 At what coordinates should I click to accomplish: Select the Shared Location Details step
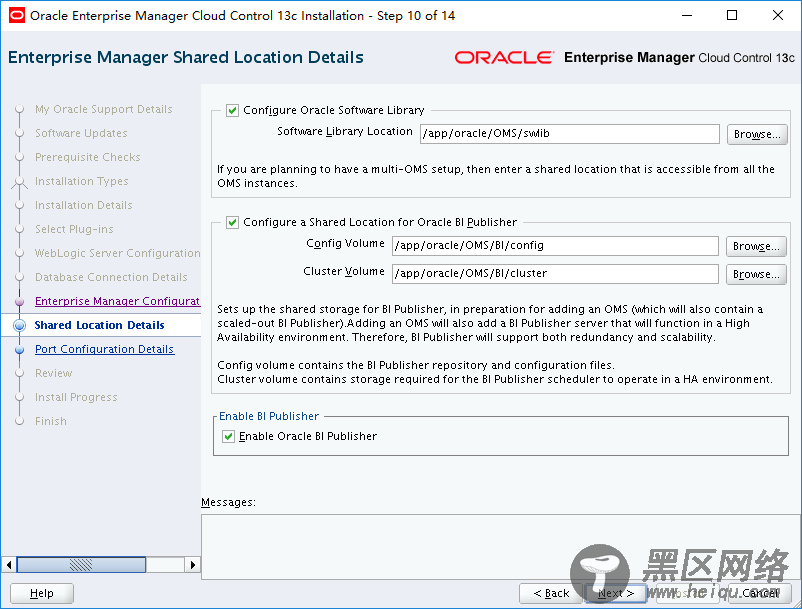[x=99, y=325]
